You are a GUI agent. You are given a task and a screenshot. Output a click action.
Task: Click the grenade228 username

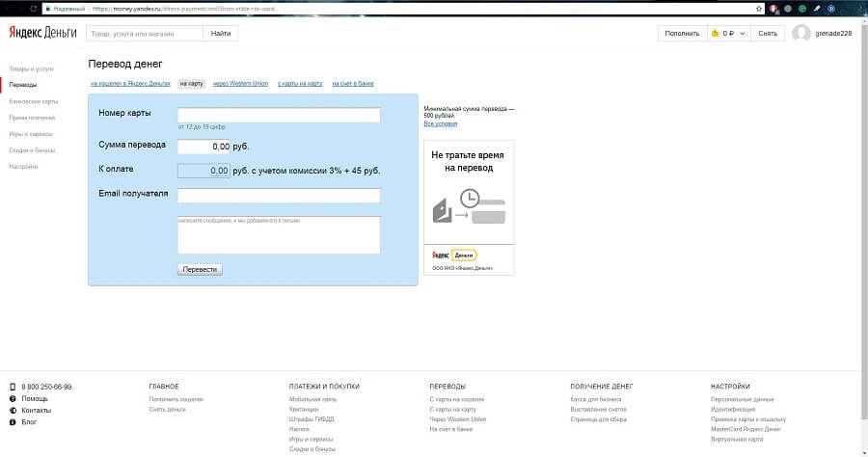[833, 33]
